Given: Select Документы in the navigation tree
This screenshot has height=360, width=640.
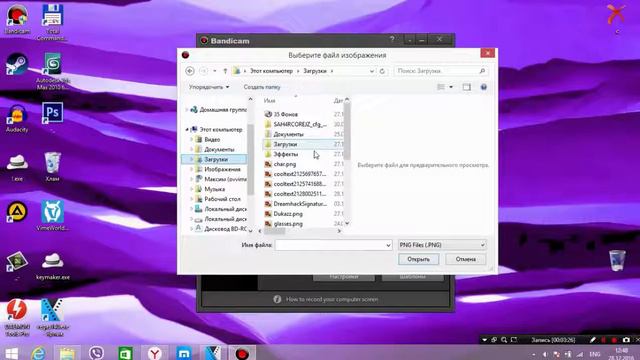Looking at the screenshot, I should (219, 149).
